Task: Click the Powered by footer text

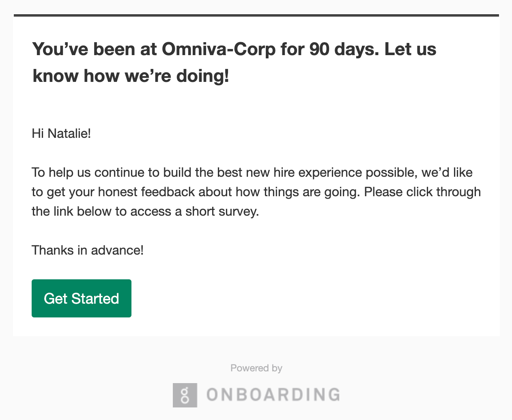Action: point(256,368)
